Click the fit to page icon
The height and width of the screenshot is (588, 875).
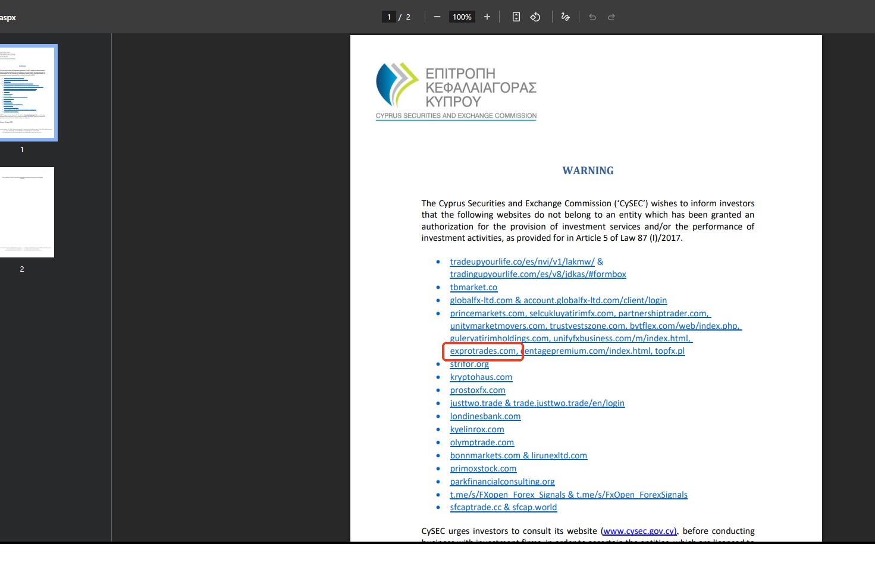[x=516, y=17]
